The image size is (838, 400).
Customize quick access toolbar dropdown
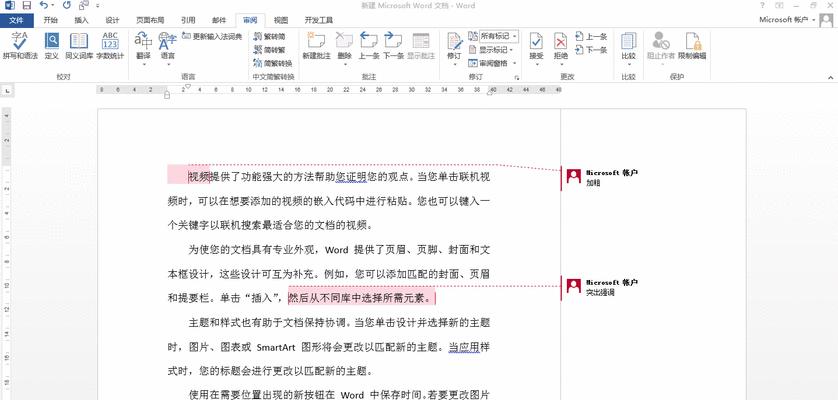click(97, 5)
